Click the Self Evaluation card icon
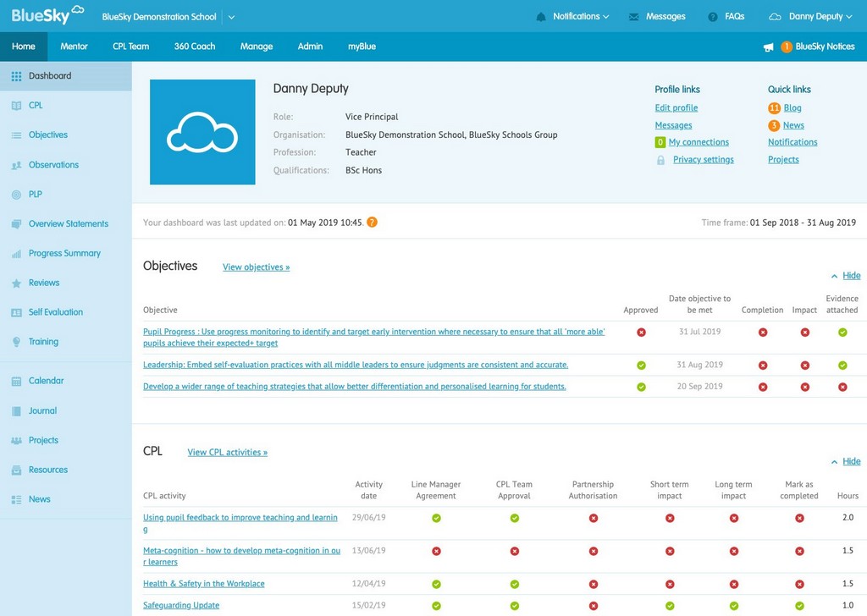 (17, 313)
